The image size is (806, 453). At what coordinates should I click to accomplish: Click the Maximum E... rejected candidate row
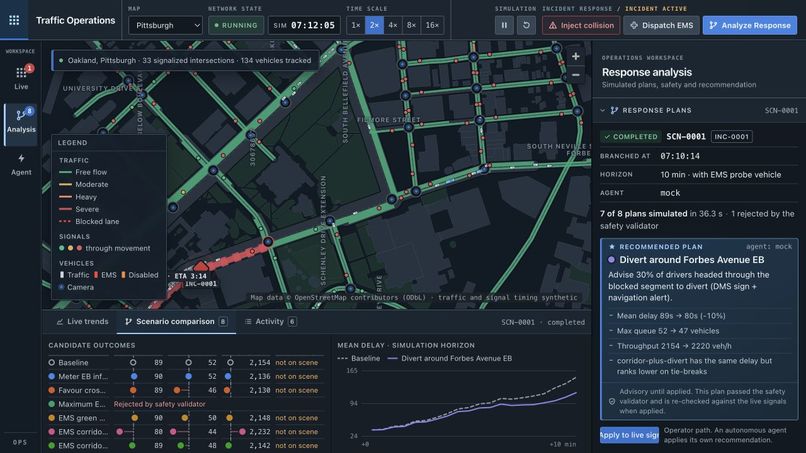186,404
